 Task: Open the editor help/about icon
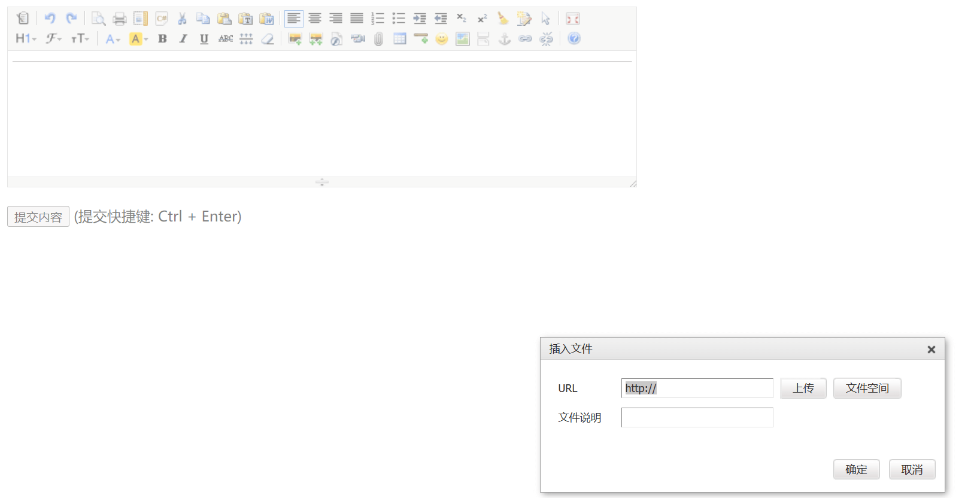tap(574, 38)
